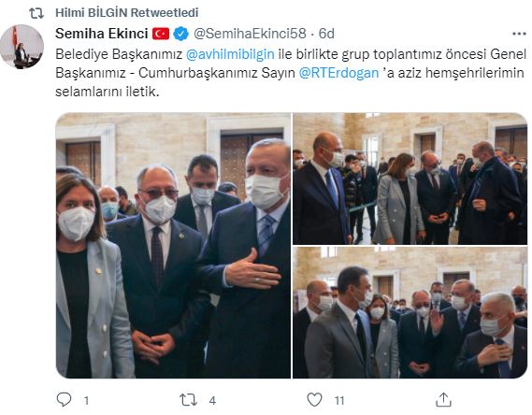This screenshot has height=415, width=532.
Task: Click the Turkish flag emoji beside the name
Action: [x=161, y=34]
